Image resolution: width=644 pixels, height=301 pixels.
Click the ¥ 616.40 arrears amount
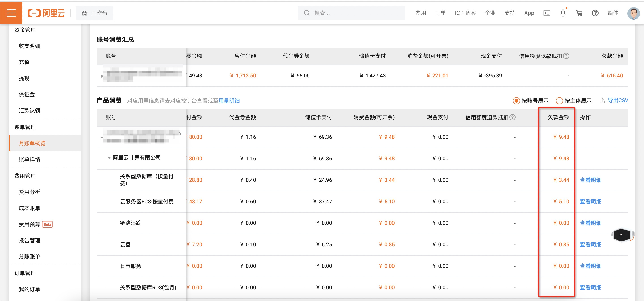pos(612,75)
